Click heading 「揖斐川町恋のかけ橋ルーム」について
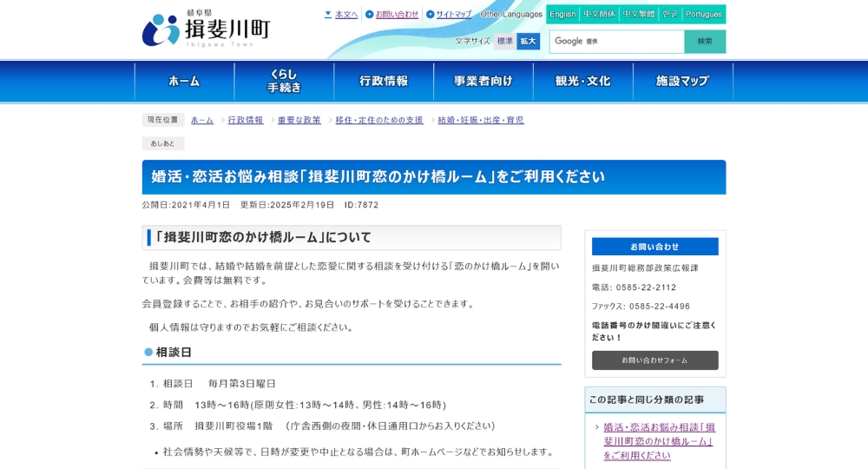The height and width of the screenshot is (469, 868). 352,238
